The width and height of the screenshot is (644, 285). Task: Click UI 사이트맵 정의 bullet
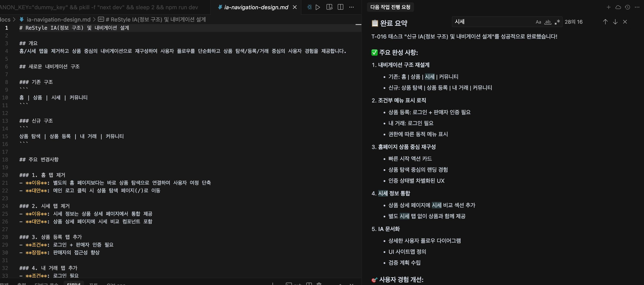407,252
